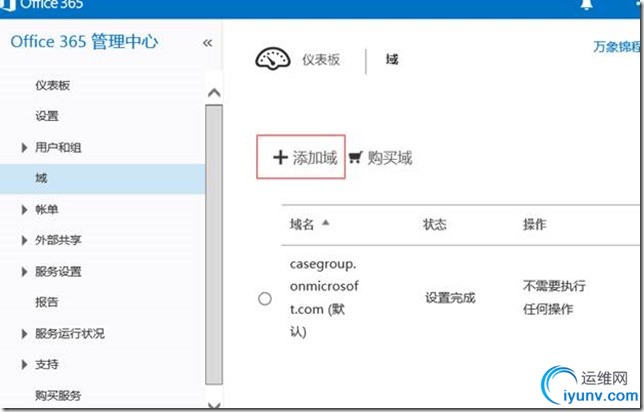Screen dimensions: 644x412
Task: Expand the 帐单 section arrow
Action: click(x=24, y=209)
